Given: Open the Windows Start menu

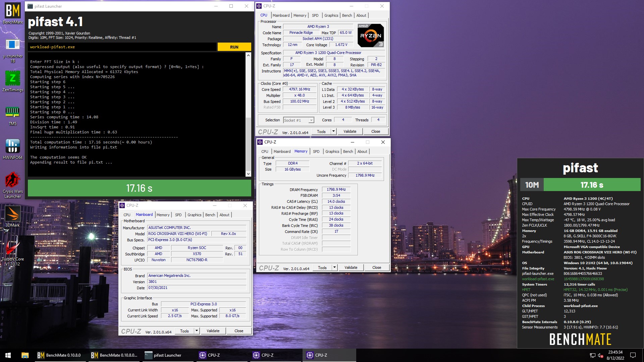Looking at the screenshot, I should (8, 355).
